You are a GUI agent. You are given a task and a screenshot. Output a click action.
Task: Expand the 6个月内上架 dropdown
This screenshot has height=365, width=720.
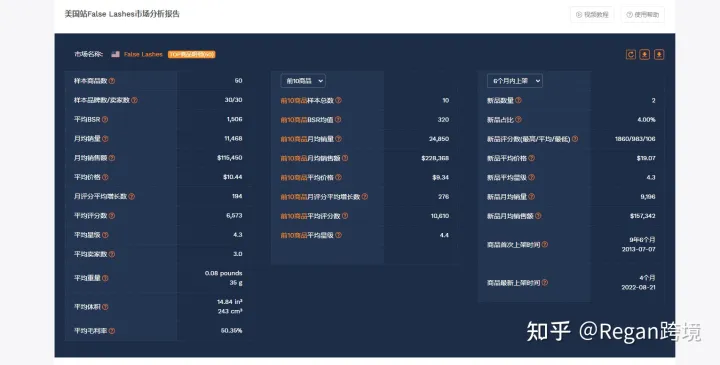(515, 81)
